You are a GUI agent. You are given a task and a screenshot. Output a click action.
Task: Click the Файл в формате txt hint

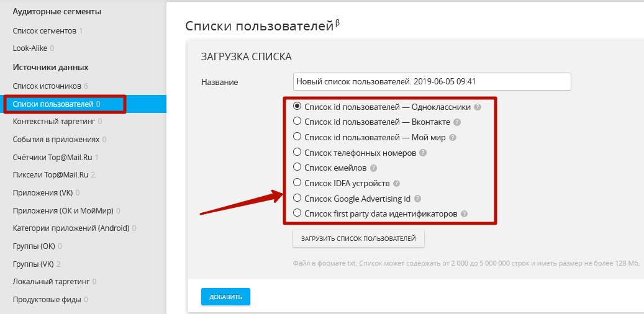tap(466, 262)
